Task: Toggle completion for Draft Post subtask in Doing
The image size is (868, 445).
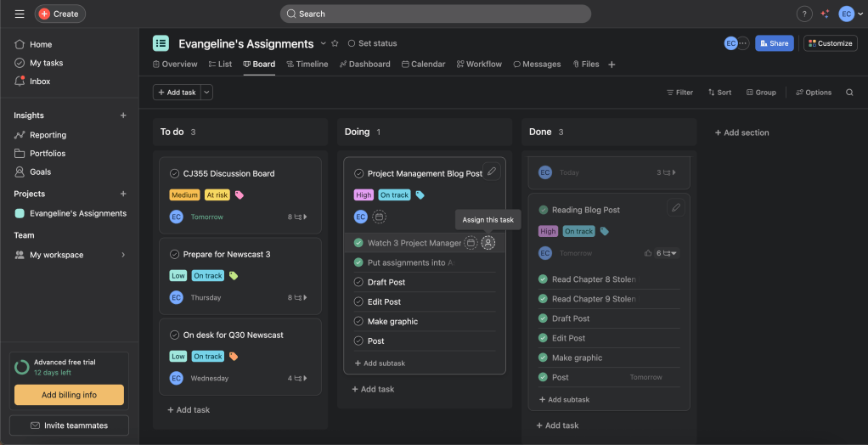Action: point(358,282)
